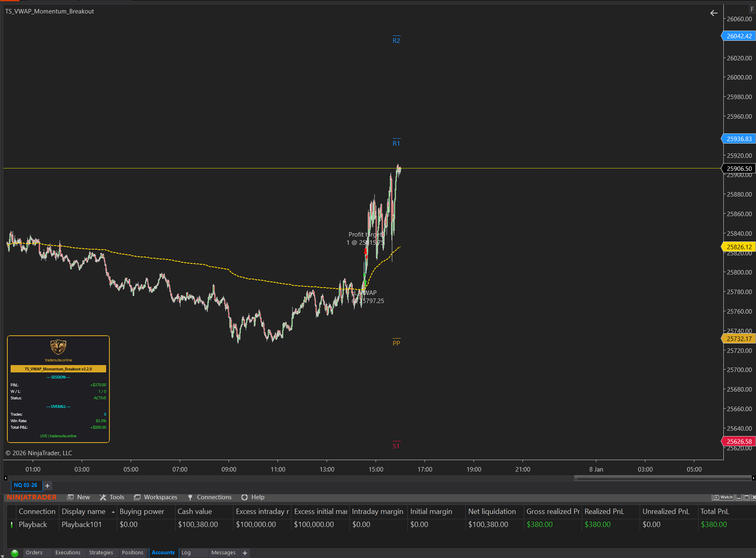The height and width of the screenshot is (558, 756).
Task: Select the NQ 03-26 chart tab
Action: (x=26, y=485)
